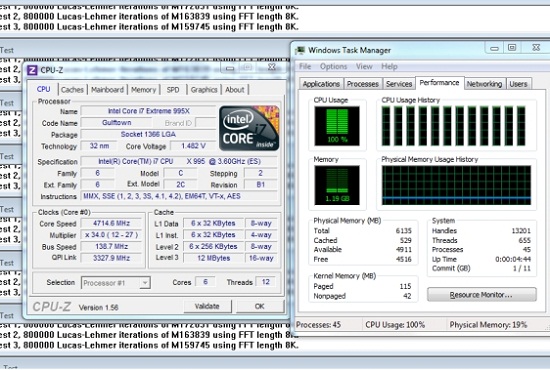Screen dimensions: 550x370
Task: Open the Caches tab in CPU-Z
Action: click(72, 90)
